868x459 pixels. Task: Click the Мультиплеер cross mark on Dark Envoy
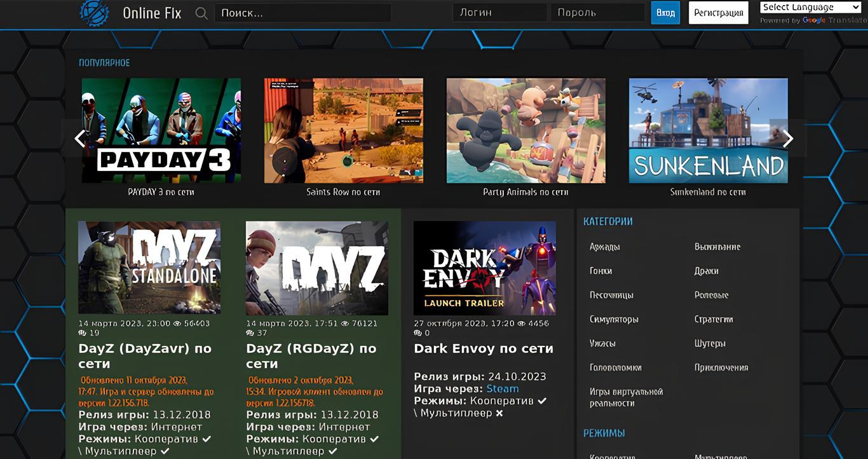tap(499, 413)
